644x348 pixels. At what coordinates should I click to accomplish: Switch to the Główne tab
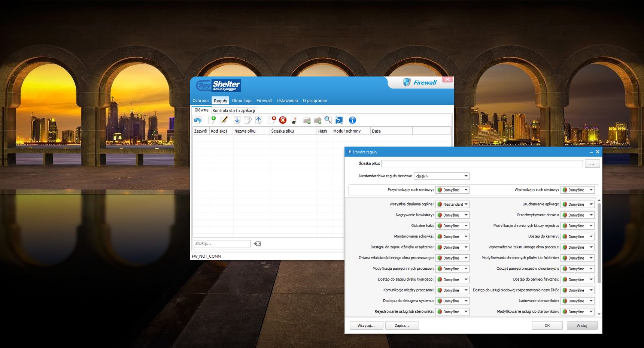(x=201, y=110)
